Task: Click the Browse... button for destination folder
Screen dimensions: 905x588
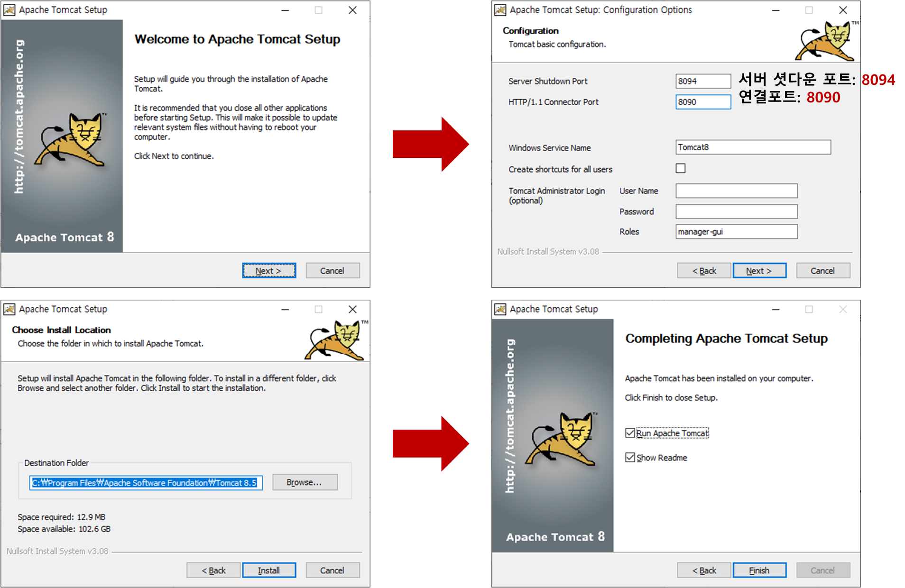Action: pyautogui.click(x=305, y=482)
